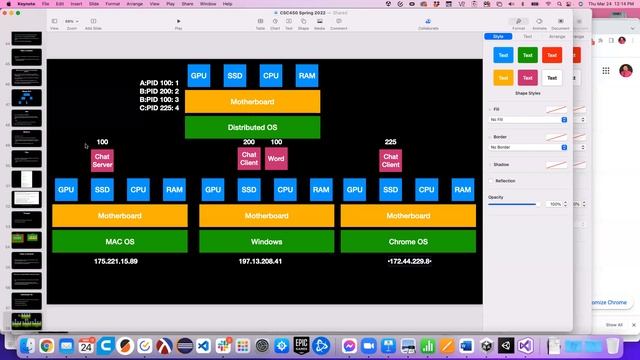Click the 175.221.15.89 IP text

116,261
